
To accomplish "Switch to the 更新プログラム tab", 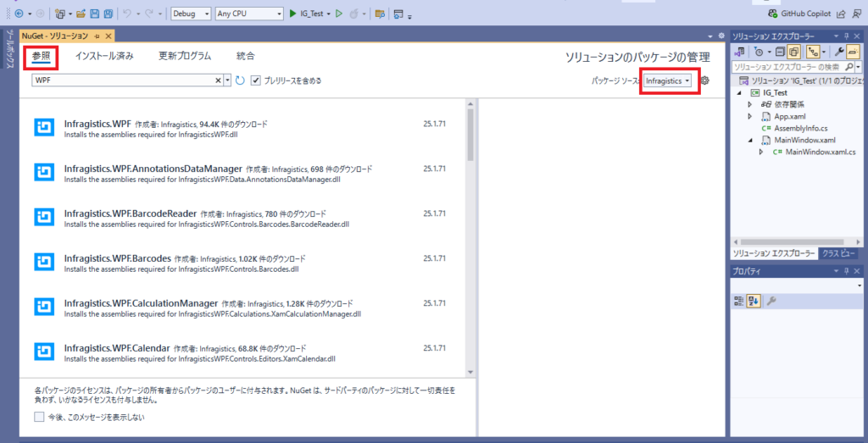I will [185, 56].
